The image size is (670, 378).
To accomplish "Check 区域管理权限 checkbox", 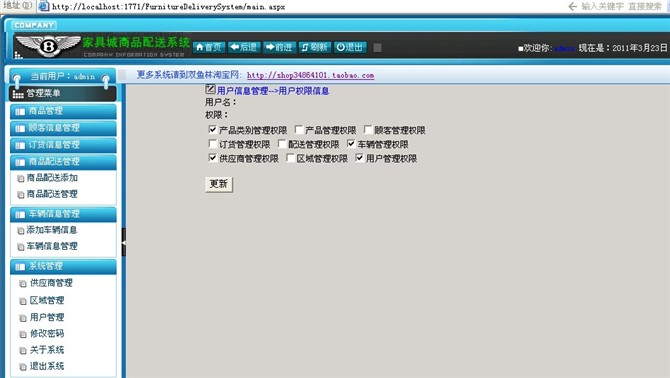I will coord(291,158).
